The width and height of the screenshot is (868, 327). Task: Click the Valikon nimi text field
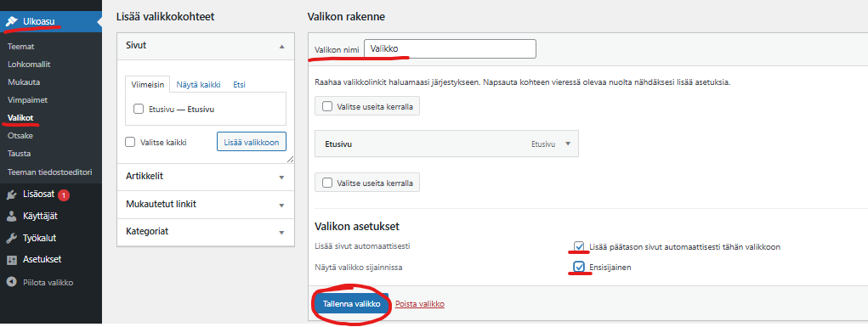coord(450,48)
